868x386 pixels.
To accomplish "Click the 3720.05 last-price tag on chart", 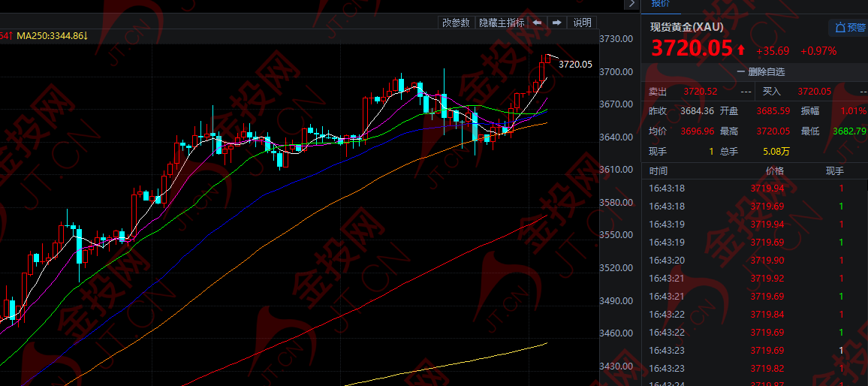I will coord(575,65).
